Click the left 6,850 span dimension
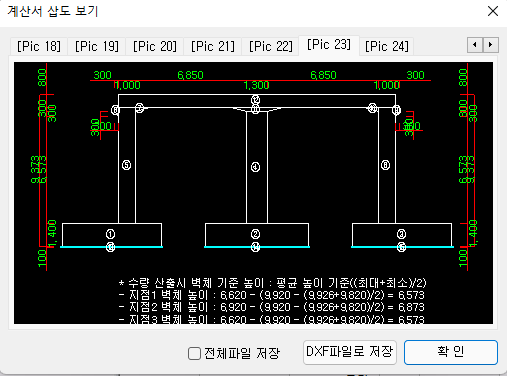This screenshot has width=507, height=376. pos(190,75)
